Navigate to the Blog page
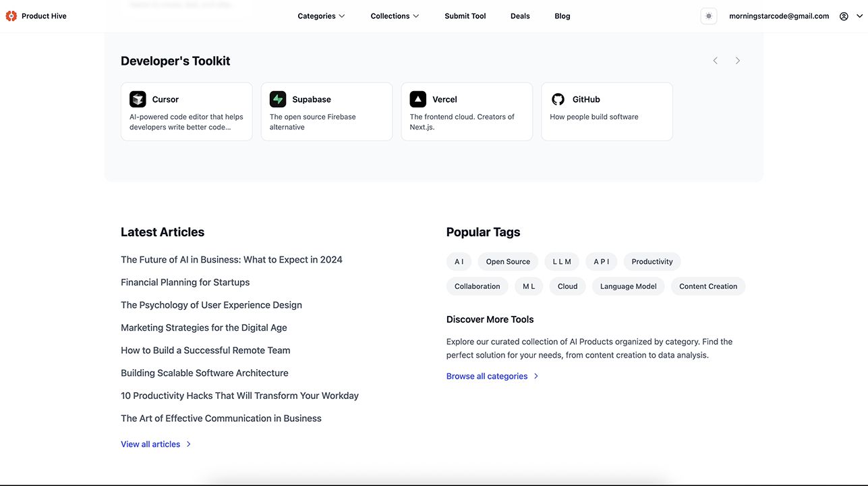The image size is (868, 486). (562, 16)
